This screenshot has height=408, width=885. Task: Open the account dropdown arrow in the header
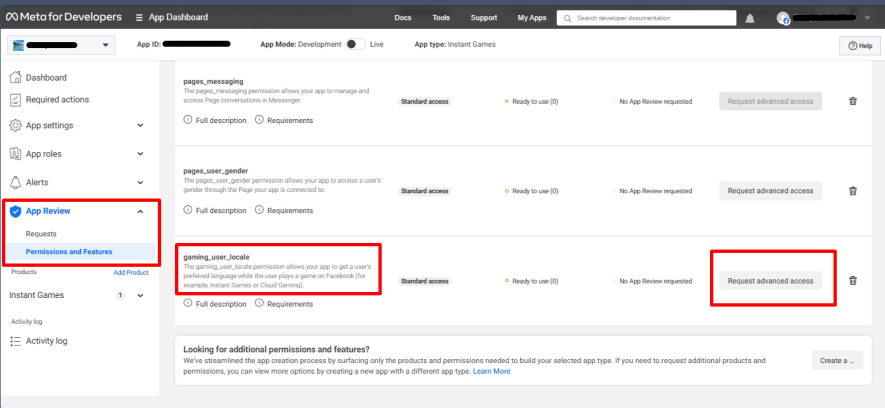(868, 18)
